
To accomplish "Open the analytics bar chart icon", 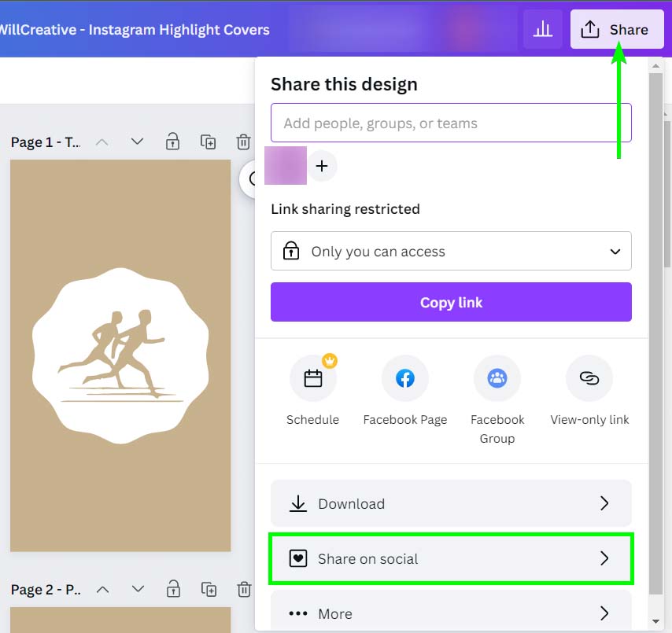I will pyautogui.click(x=542, y=30).
